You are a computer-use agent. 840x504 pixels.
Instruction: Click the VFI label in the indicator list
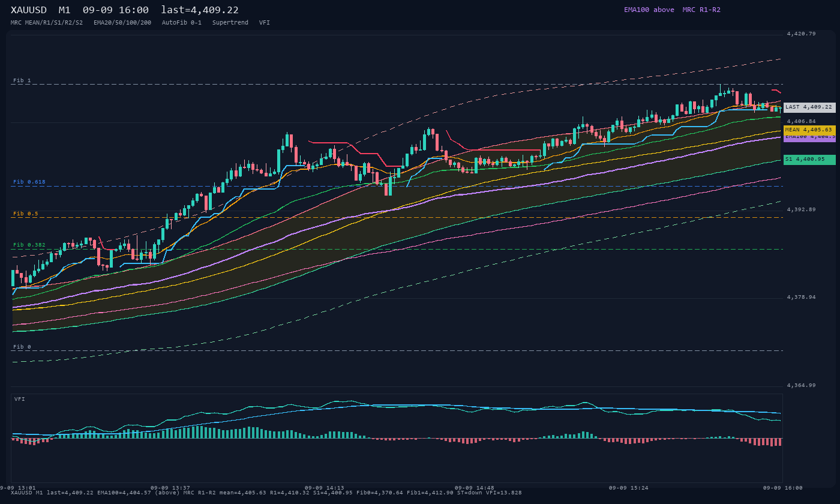pyautogui.click(x=265, y=22)
